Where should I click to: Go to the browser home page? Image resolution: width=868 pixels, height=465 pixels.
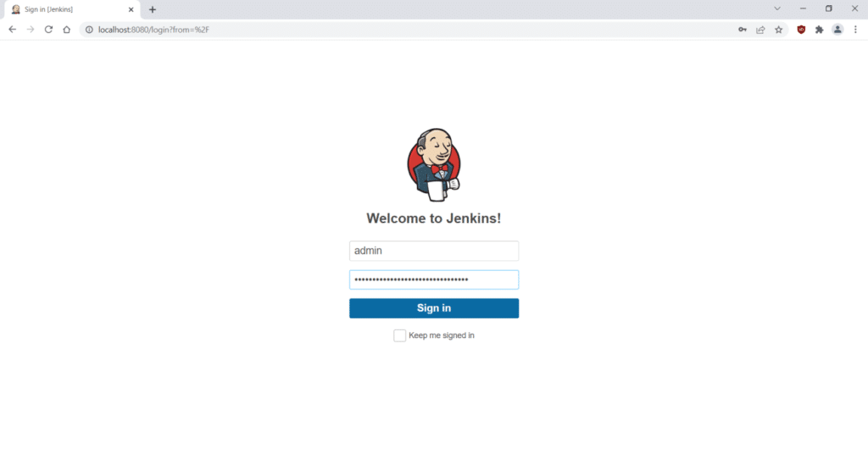pos(66,30)
